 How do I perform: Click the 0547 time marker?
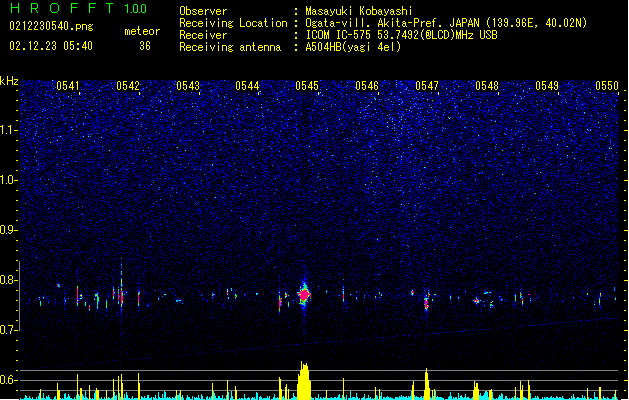tap(427, 86)
